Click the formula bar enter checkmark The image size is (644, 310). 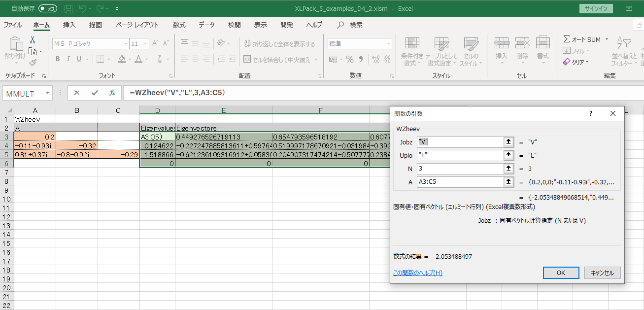point(95,93)
